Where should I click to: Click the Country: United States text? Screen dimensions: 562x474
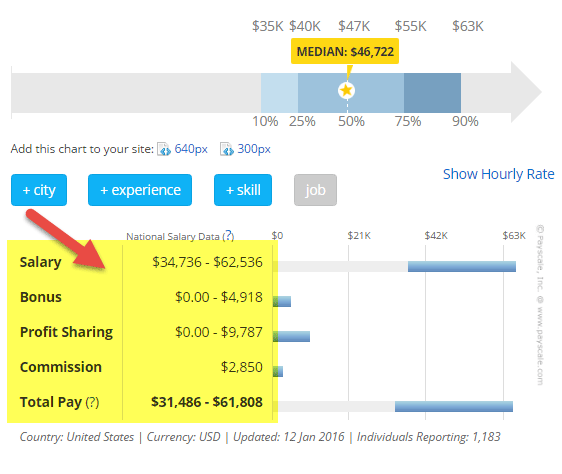coord(77,437)
